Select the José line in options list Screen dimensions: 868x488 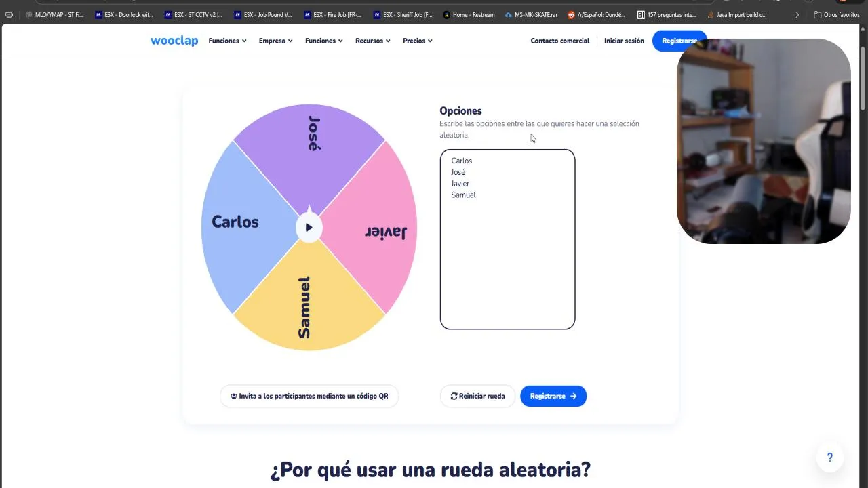click(x=458, y=172)
